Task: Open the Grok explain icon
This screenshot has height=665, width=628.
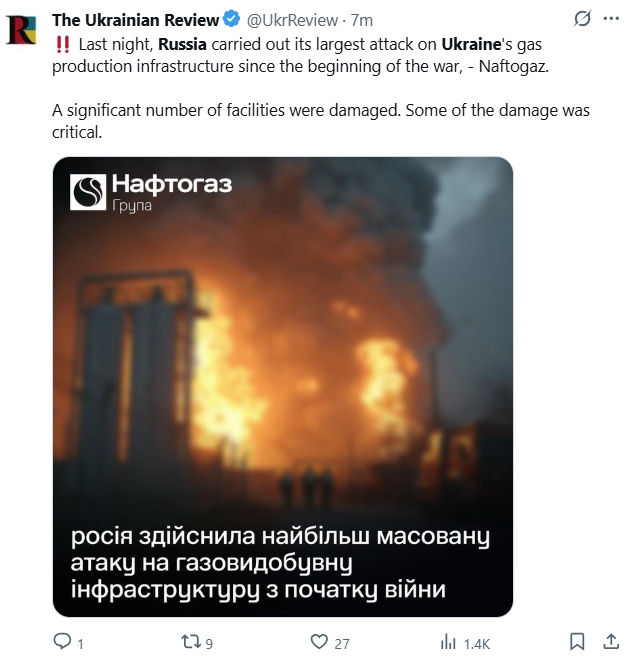Action: [x=582, y=19]
